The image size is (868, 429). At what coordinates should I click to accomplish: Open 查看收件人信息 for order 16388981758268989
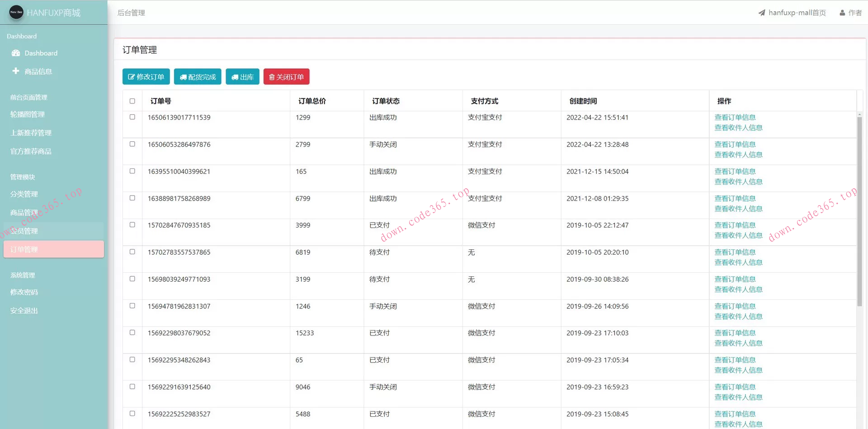pyautogui.click(x=738, y=209)
